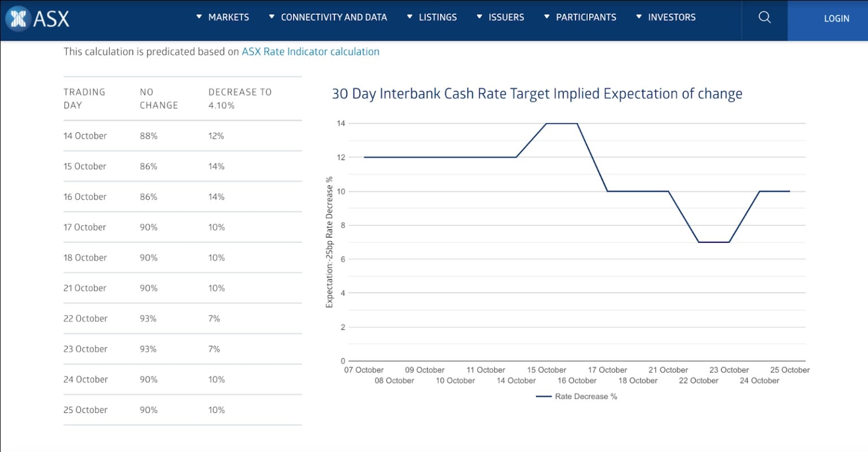This screenshot has height=452, width=868.
Task: Select the 18 October row date
Action: tap(85, 258)
